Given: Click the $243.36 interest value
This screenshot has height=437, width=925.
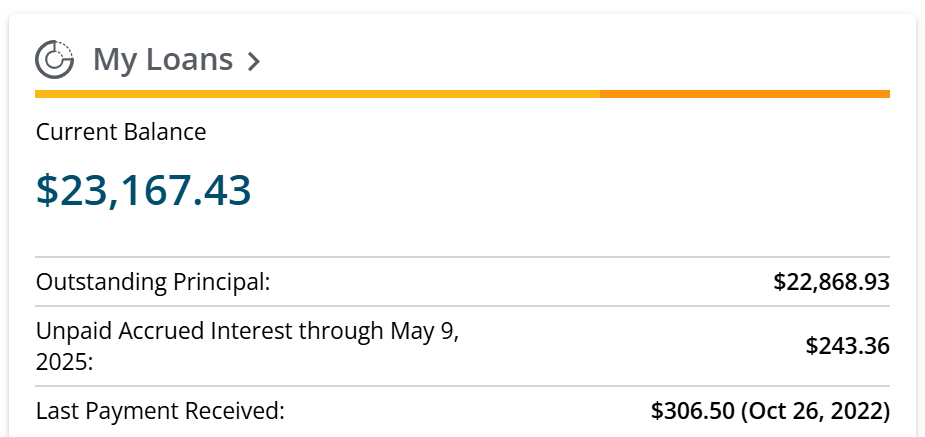Looking at the screenshot, I should tap(847, 346).
